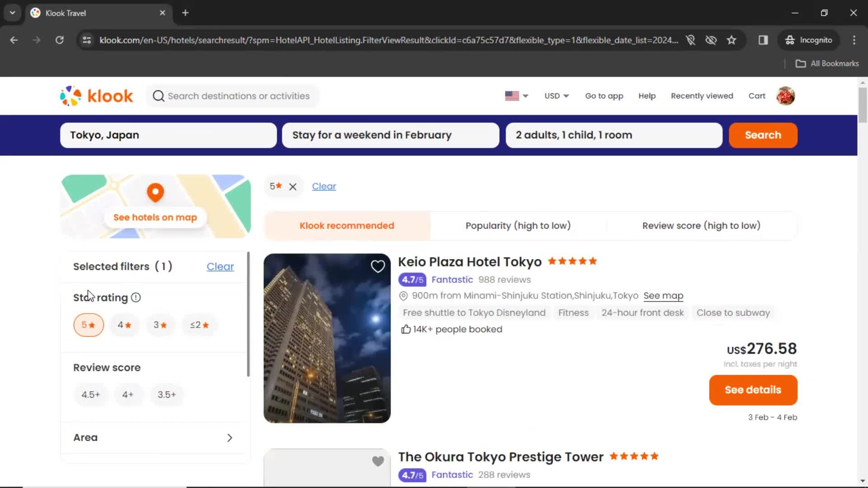Click the Keio Plaza hotel photo

coord(327,338)
